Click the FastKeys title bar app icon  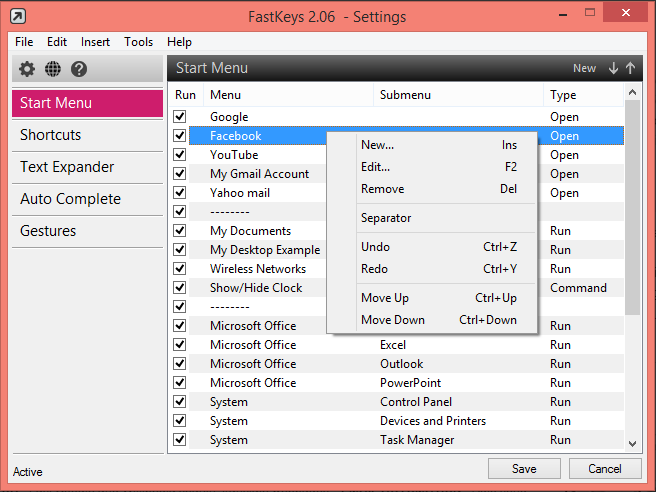pos(17,17)
